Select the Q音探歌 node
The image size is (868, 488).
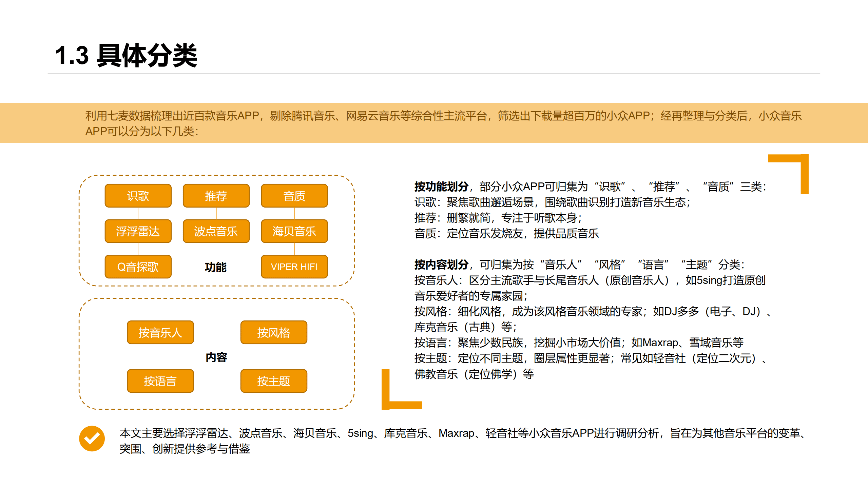point(138,267)
